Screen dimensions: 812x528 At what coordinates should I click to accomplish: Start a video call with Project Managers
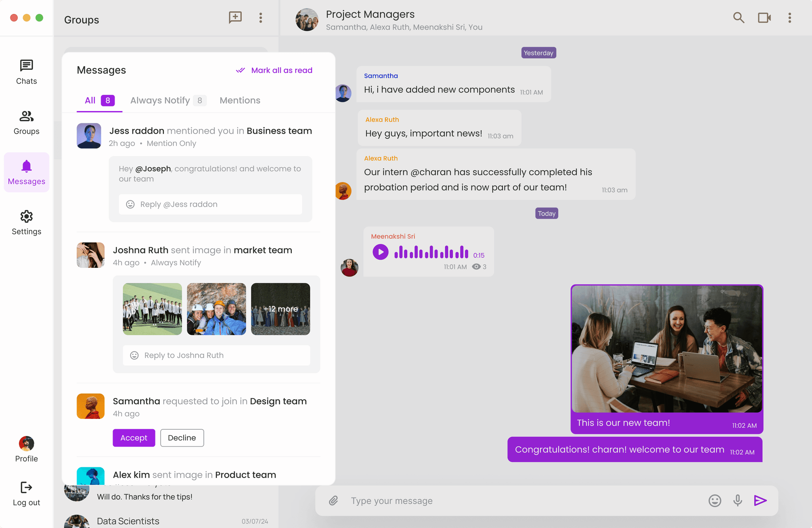click(764, 17)
